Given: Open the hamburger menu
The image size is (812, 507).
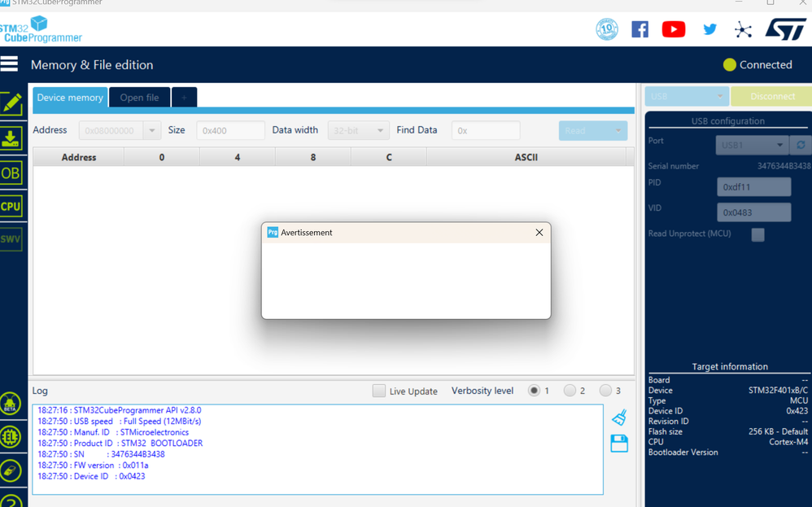Looking at the screenshot, I should [x=9, y=64].
